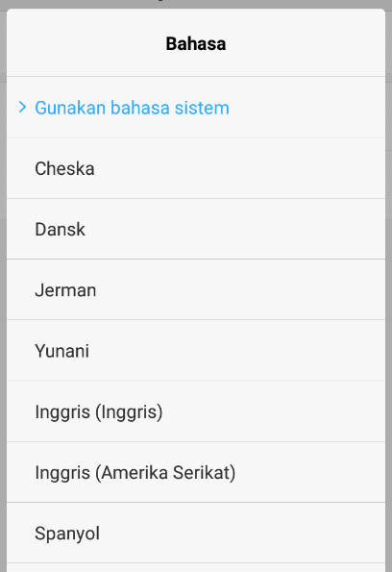392x572 pixels.
Task: Tap the partially visible row below Spanyol
Action: point(196,567)
